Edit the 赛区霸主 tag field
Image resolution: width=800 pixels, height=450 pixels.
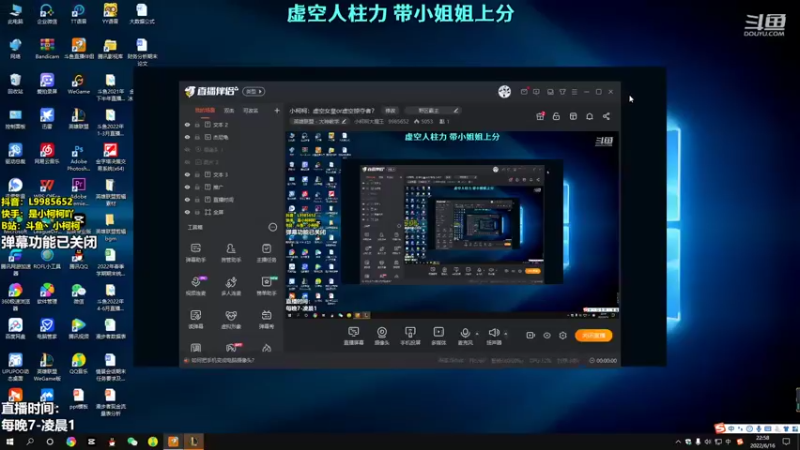(433, 111)
